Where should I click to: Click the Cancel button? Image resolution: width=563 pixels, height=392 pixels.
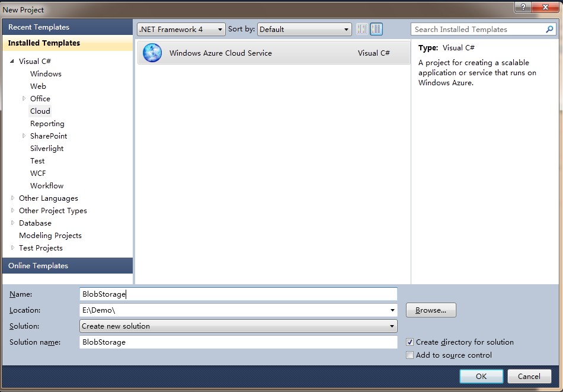pyautogui.click(x=529, y=376)
